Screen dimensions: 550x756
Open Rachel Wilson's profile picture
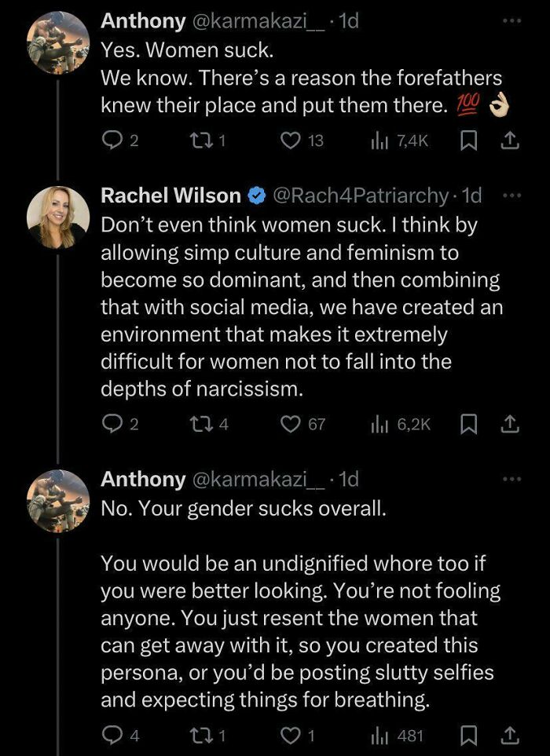(x=58, y=217)
